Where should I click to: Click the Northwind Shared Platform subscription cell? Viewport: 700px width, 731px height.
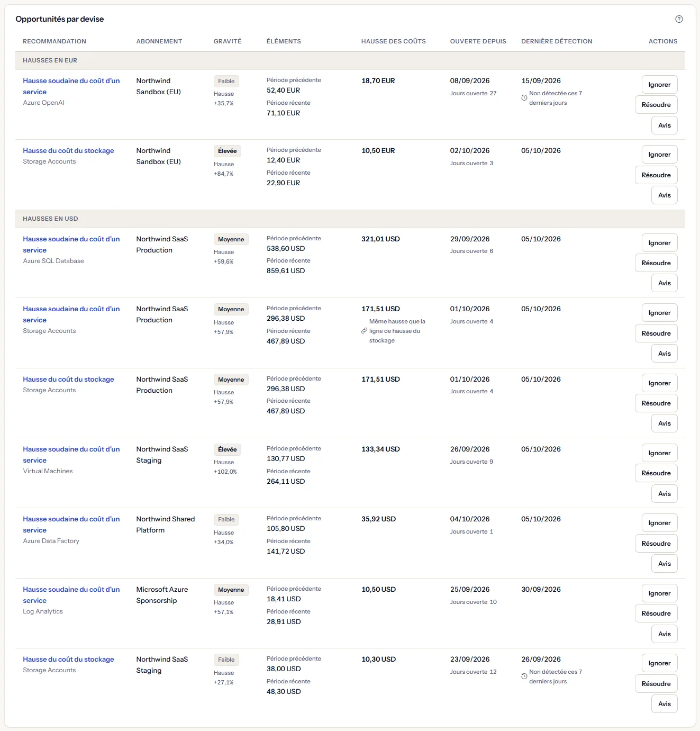pos(166,525)
